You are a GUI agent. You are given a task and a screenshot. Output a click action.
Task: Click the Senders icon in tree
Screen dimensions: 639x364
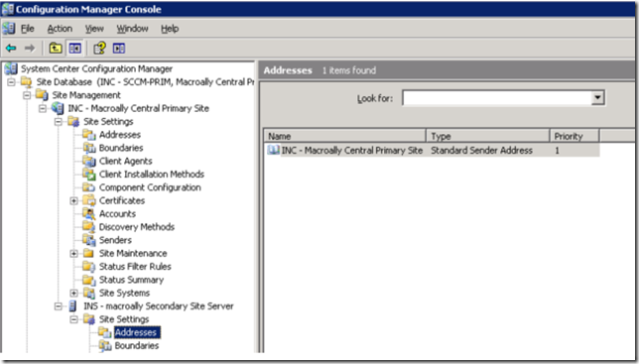(89, 240)
